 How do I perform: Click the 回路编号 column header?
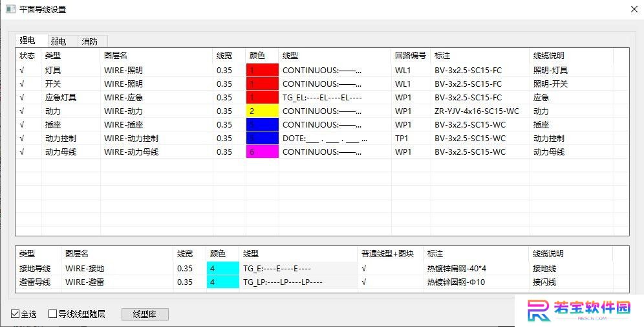pyautogui.click(x=411, y=56)
